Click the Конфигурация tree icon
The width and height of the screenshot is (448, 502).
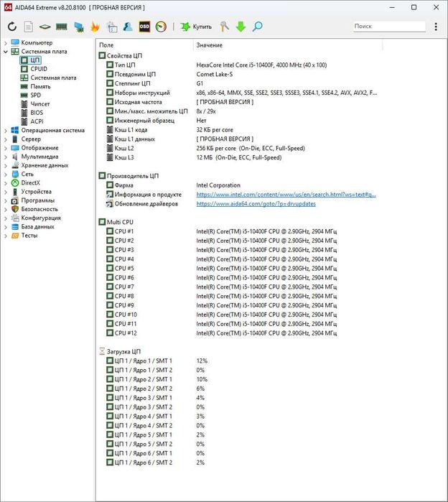point(15,218)
